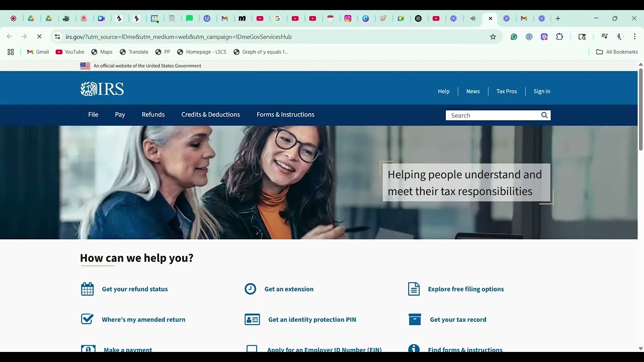Click the tax record box icon
Viewport: 644px width, 362px height.
[415, 319]
